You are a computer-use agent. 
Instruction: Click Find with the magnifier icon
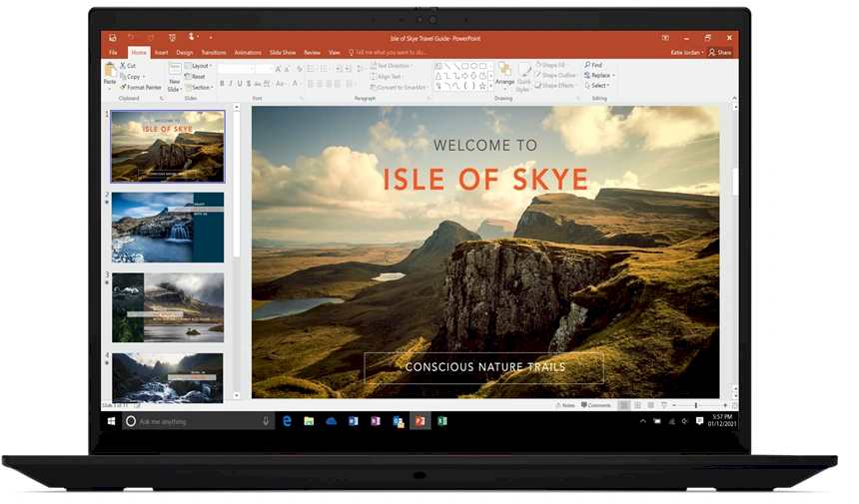[593, 65]
